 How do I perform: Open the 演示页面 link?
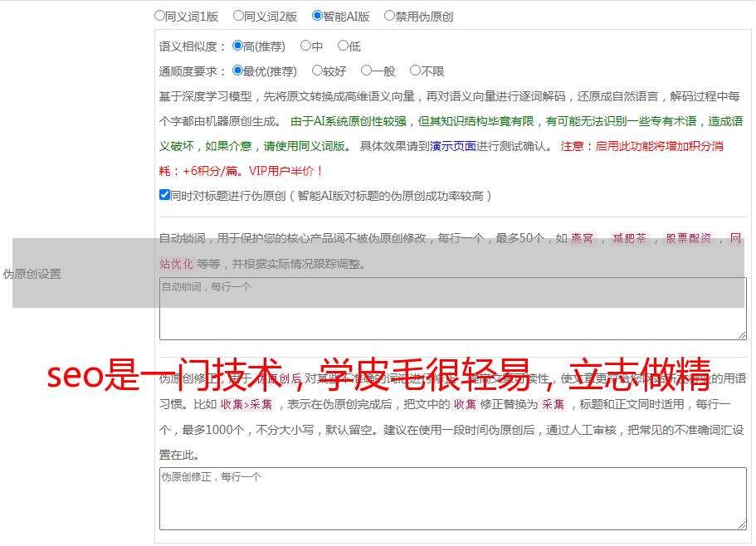452,146
